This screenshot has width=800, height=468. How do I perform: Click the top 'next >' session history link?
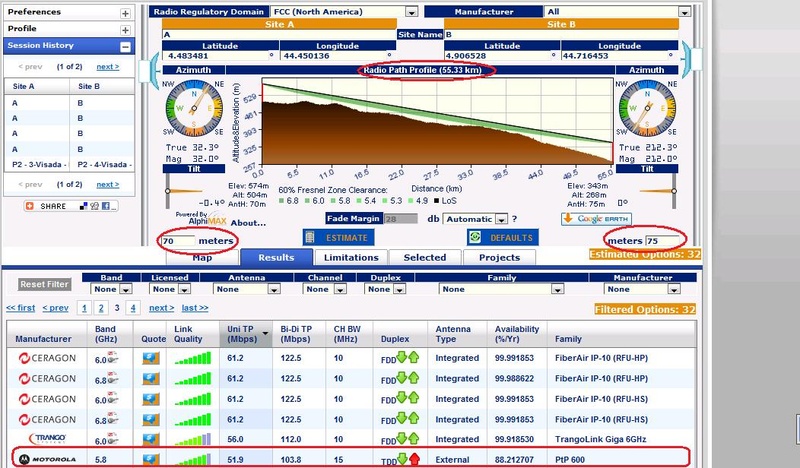pos(108,67)
